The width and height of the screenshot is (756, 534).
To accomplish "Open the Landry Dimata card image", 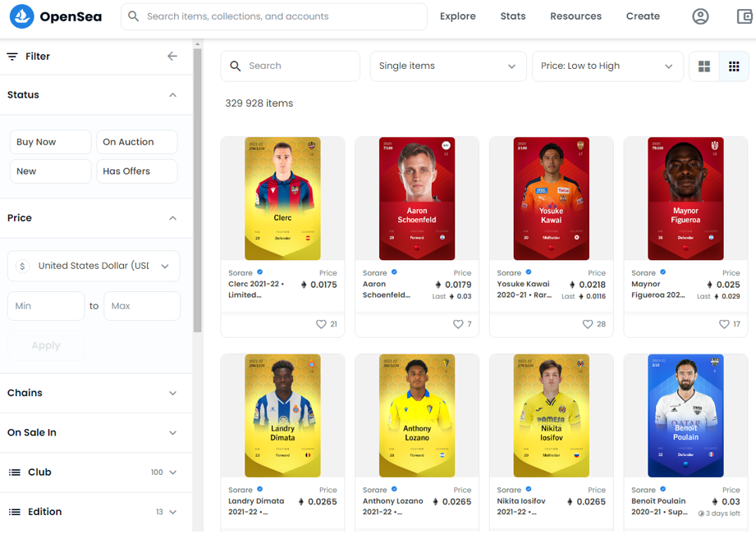I will 282,416.
